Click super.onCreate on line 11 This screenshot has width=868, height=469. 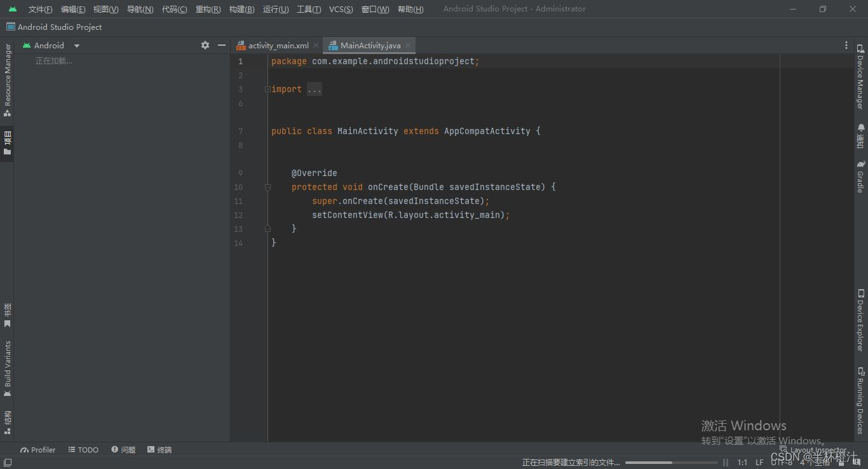point(347,201)
